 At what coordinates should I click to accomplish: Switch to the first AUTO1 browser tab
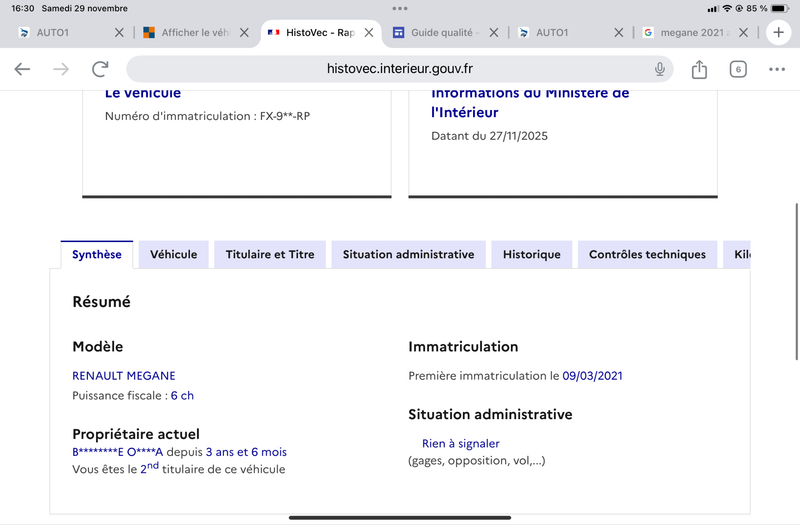(60, 32)
